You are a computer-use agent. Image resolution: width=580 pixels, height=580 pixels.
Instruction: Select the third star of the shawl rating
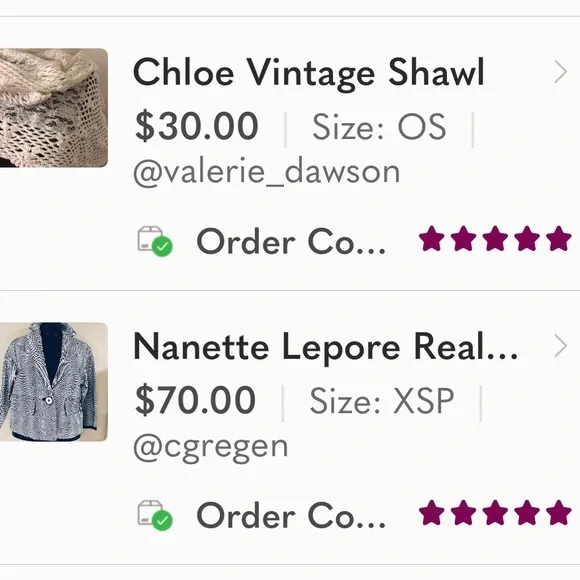495,239
